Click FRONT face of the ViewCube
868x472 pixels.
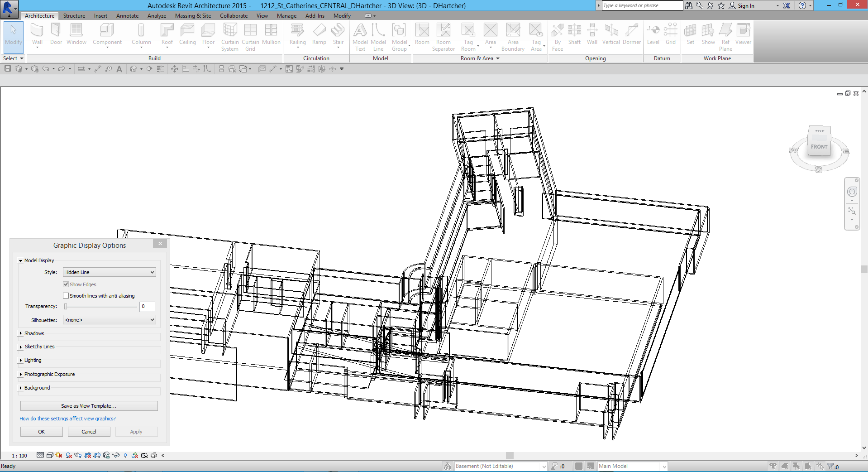tap(819, 147)
